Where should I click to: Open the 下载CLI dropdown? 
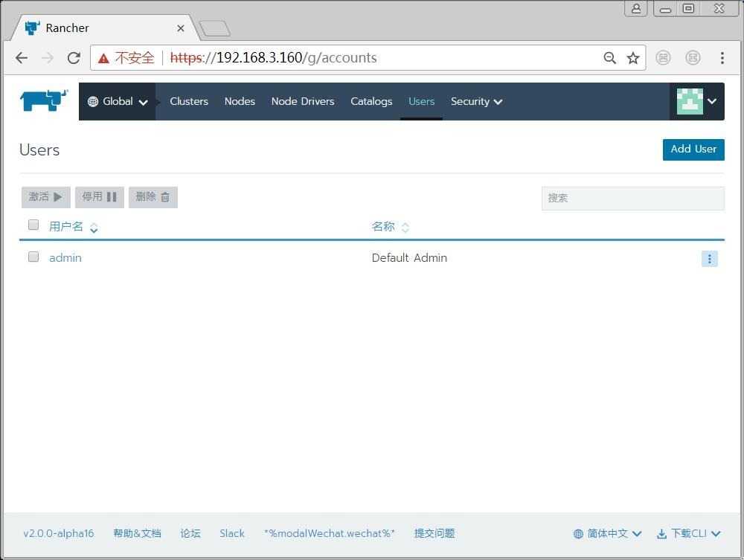click(x=688, y=534)
